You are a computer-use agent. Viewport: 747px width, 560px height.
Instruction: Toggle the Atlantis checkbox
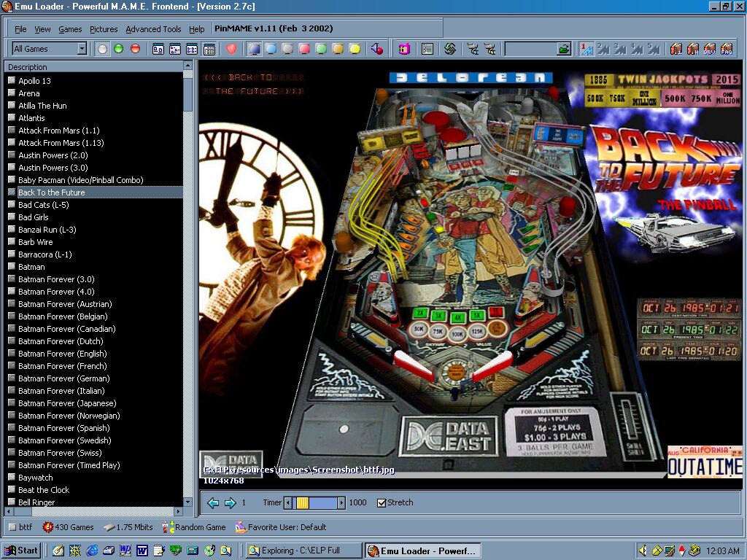[x=12, y=117]
